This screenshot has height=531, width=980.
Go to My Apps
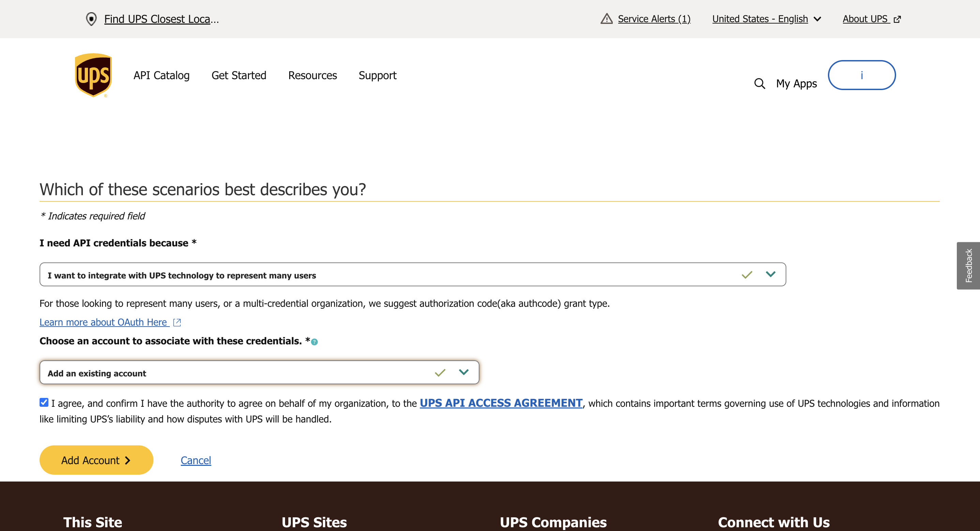point(796,83)
